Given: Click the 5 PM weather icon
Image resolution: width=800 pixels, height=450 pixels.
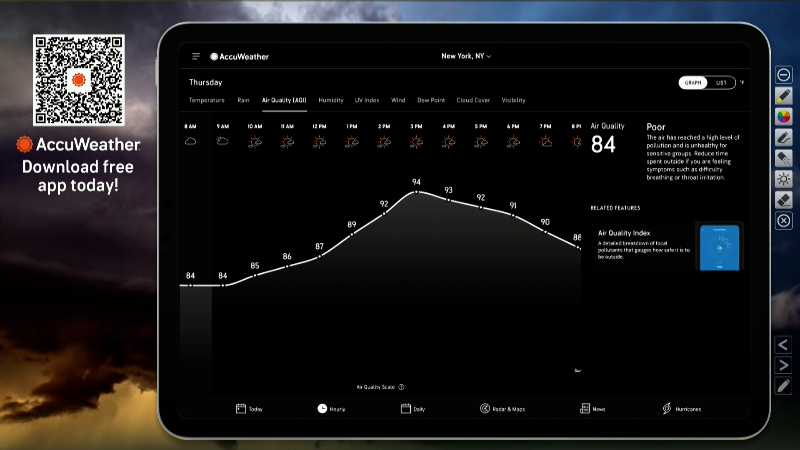Looking at the screenshot, I should [x=481, y=142].
